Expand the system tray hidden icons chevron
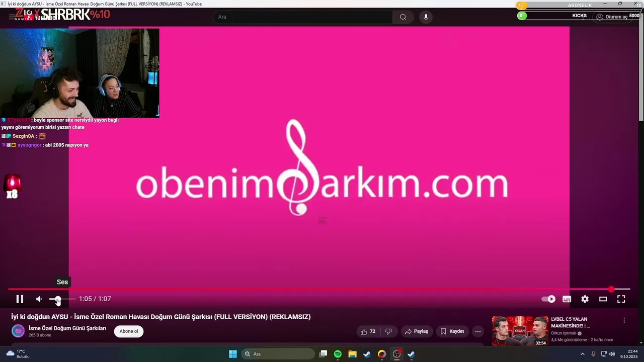Screen dimensions: 644x362 tap(583, 354)
